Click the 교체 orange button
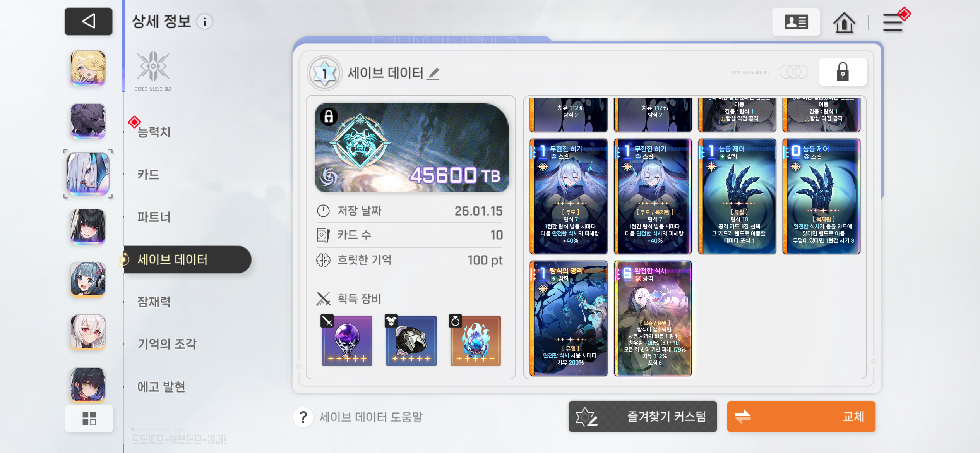 pyautogui.click(x=801, y=417)
